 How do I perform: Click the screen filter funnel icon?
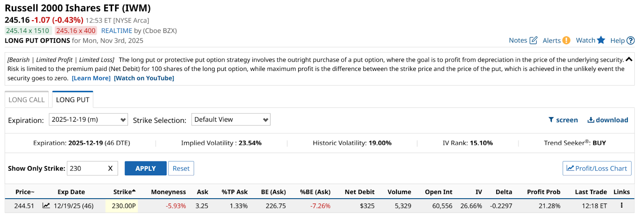[551, 120]
